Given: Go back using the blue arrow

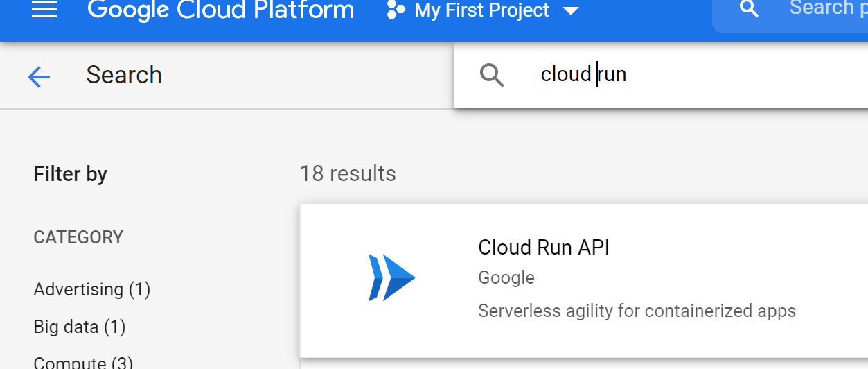Looking at the screenshot, I should pos(39,77).
